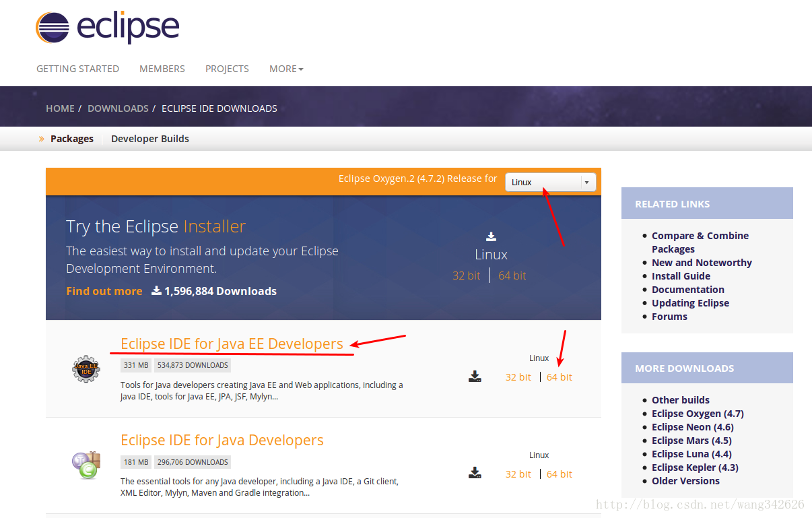Open Eclipse Luna (4.4) link
The image size is (812, 518).
click(691, 454)
